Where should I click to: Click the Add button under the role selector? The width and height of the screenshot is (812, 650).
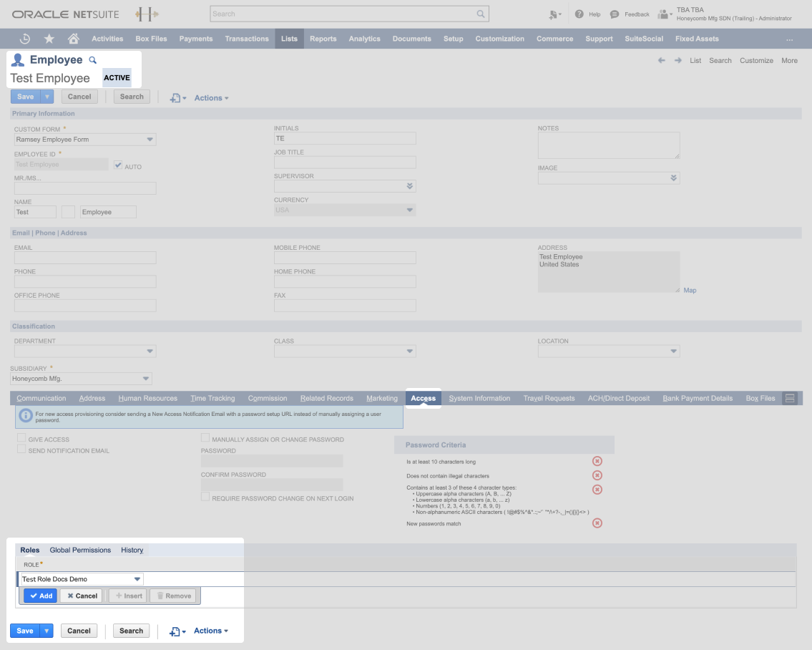[39, 595]
